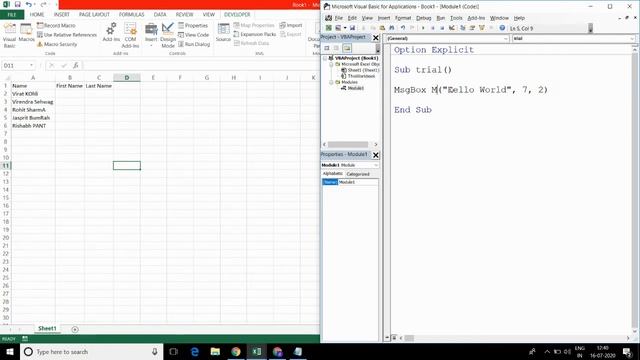Select the First Name header cell
Image resolution: width=640 pixels, height=360 pixels.
pos(70,86)
